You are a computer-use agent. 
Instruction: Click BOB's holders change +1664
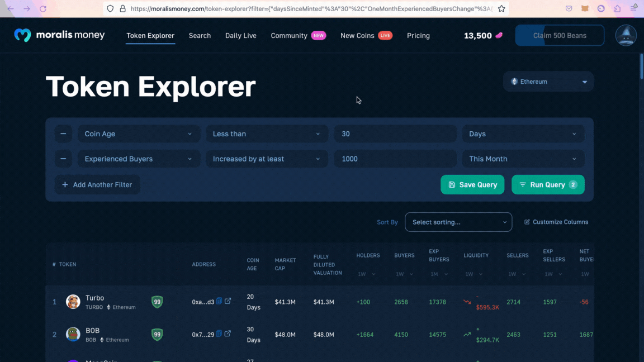tap(364, 335)
